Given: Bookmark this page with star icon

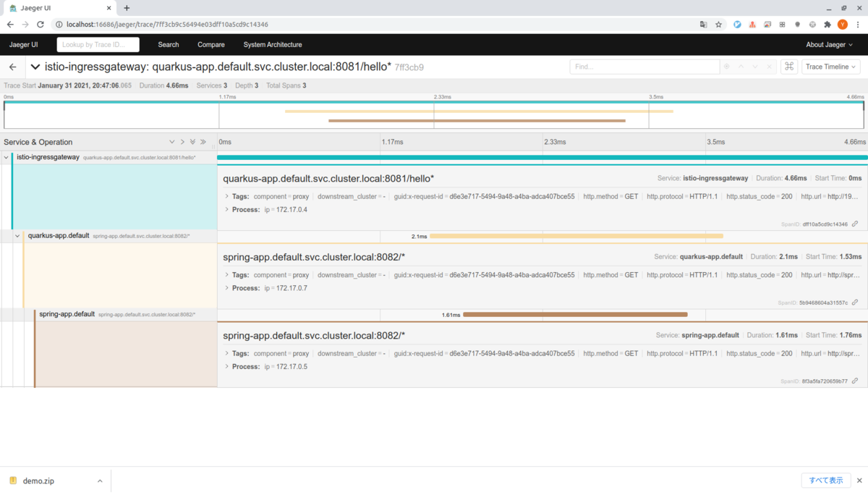Looking at the screenshot, I should point(718,24).
